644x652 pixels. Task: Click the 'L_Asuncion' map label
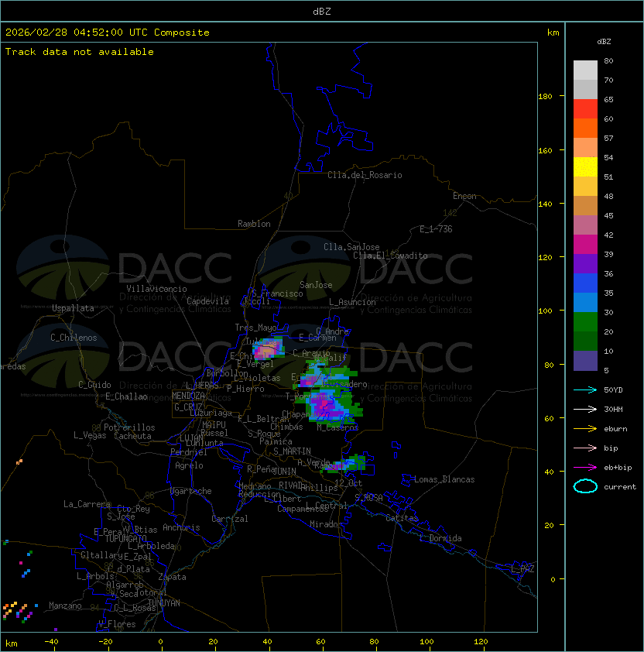click(x=352, y=302)
